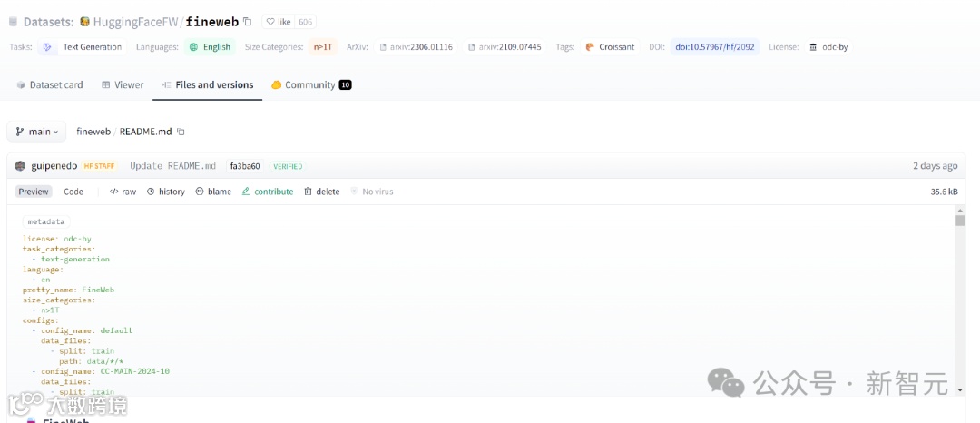Click the Community tab count badge 10
980x423 pixels.
pyautogui.click(x=345, y=85)
